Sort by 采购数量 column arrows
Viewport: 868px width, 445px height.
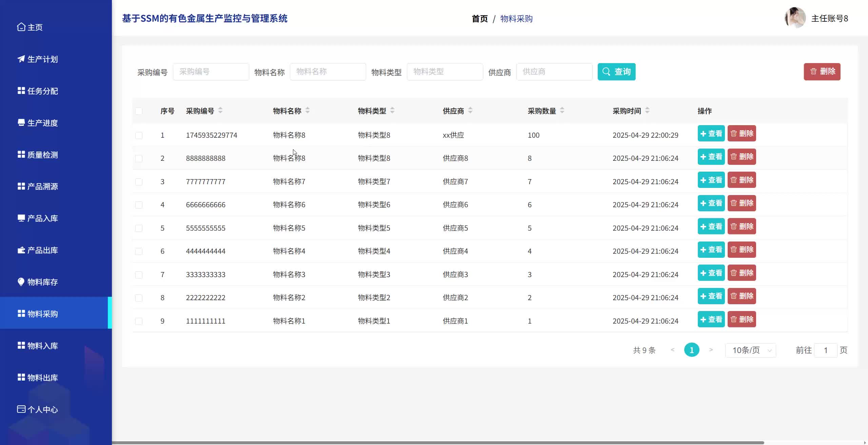click(562, 111)
